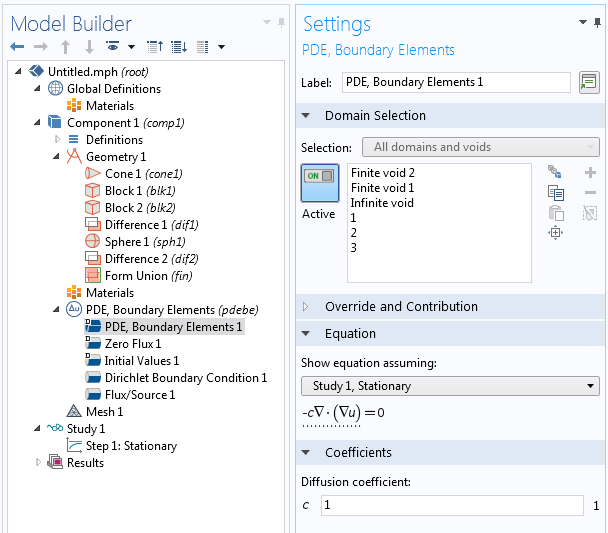Click the Zoom to Selection icon
This screenshot has height=533, width=608.
tap(556, 233)
